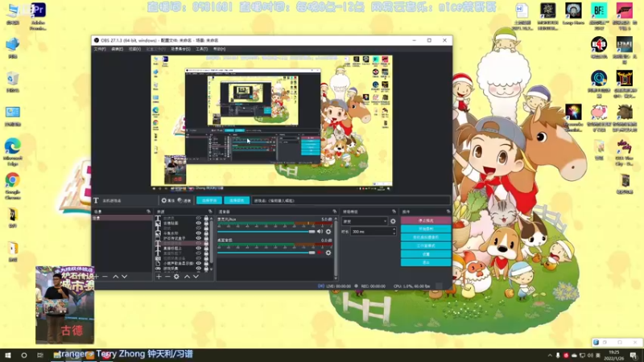Adjust 桌面音频 volume slider handle

312,253
